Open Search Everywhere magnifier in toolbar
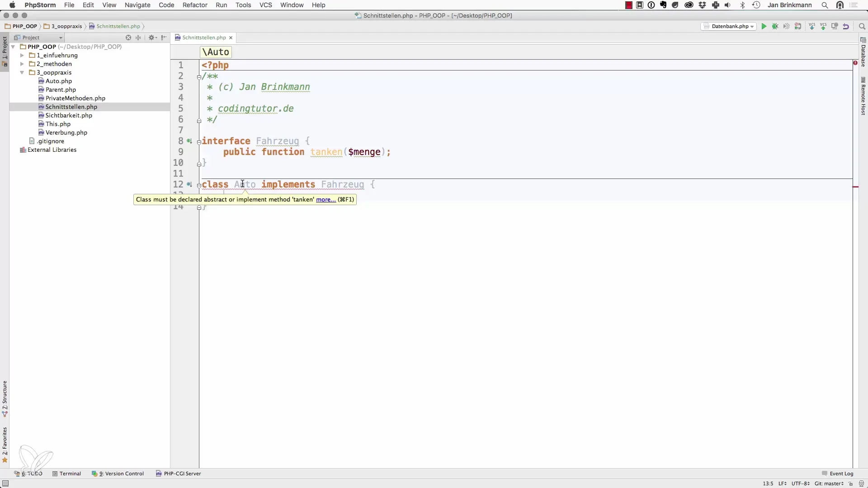Screen dimensions: 868x488 [862, 27]
